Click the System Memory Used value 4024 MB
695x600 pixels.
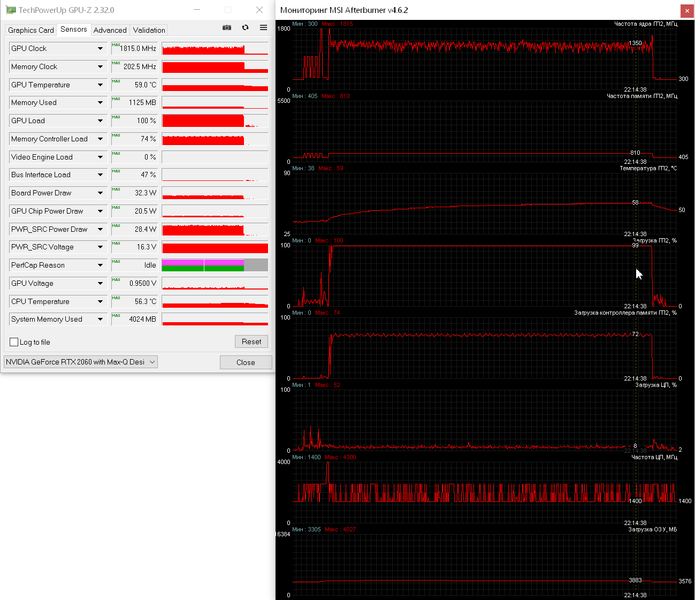135,319
